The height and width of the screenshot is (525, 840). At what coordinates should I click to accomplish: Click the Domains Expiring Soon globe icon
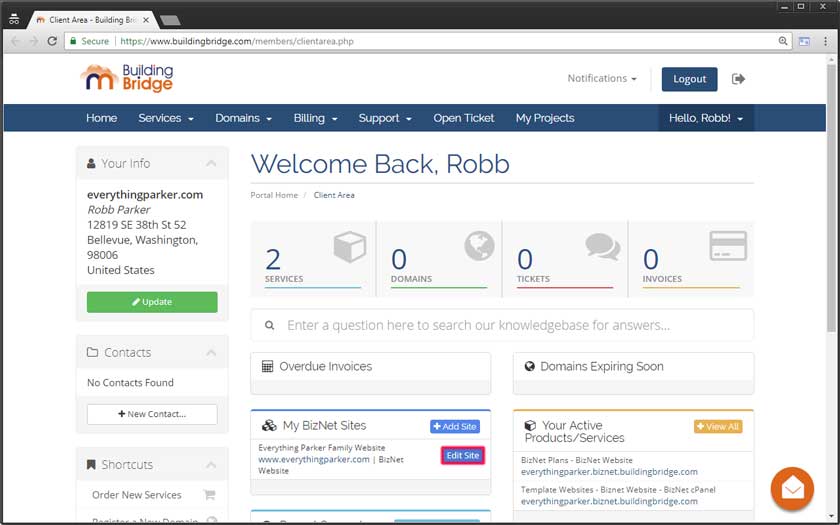[x=529, y=366]
